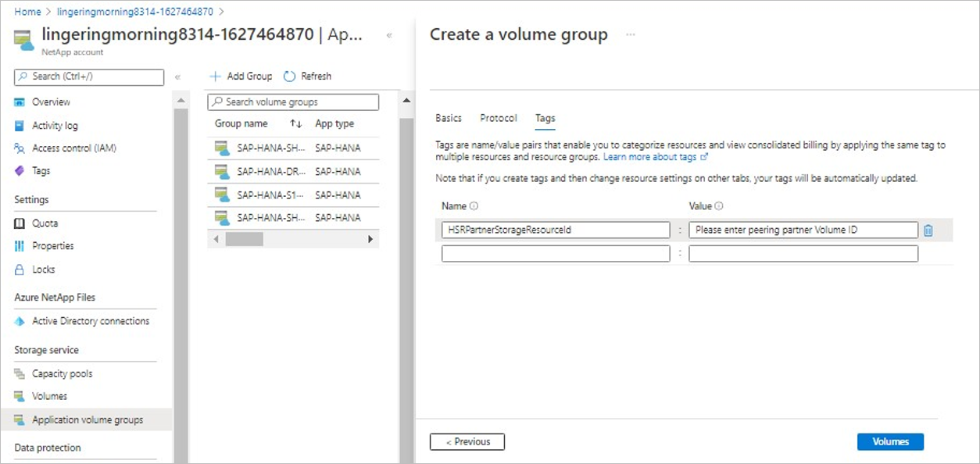Switch to the Protocol tab

click(499, 118)
